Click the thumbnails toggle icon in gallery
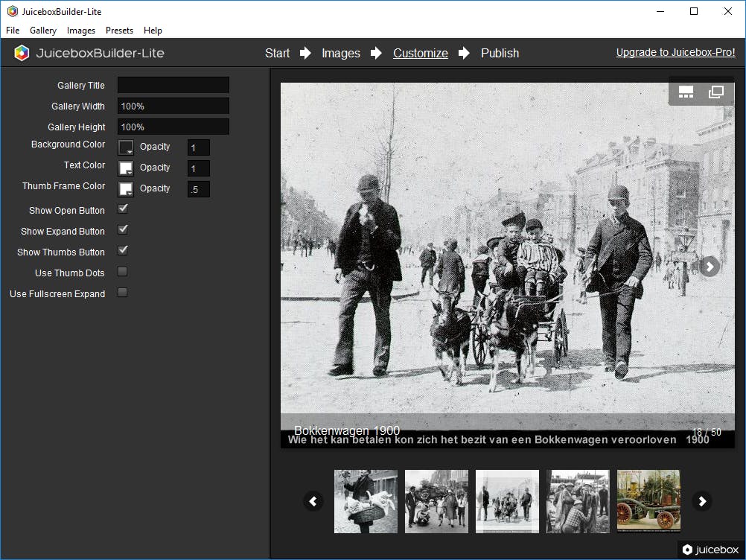 pyautogui.click(x=686, y=92)
